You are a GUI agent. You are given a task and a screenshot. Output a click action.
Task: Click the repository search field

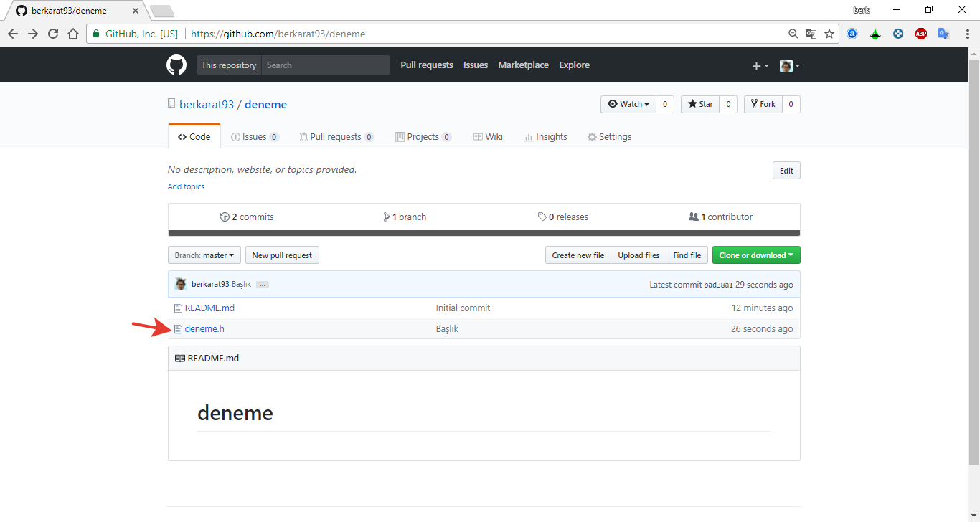click(326, 65)
